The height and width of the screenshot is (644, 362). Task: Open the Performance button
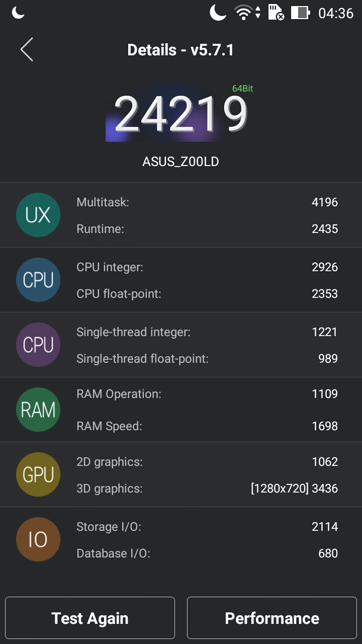pyautogui.click(x=272, y=618)
